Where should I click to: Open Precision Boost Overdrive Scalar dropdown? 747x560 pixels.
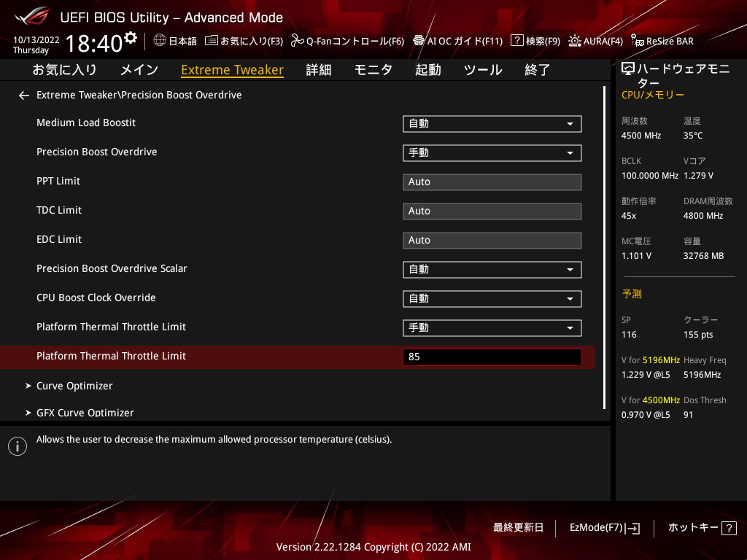[x=492, y=270]
